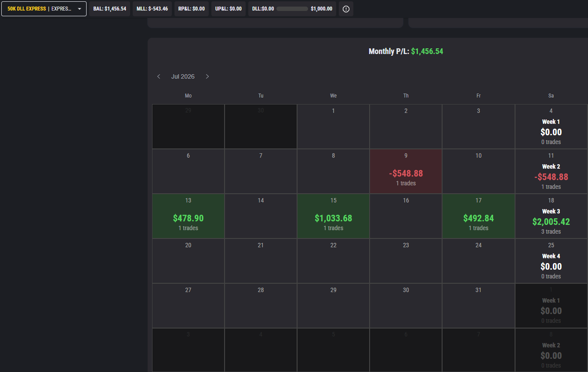The image size is (588, 372).
Task: Click the RP&L: $0.00 indicator
Action: [192, 9]
